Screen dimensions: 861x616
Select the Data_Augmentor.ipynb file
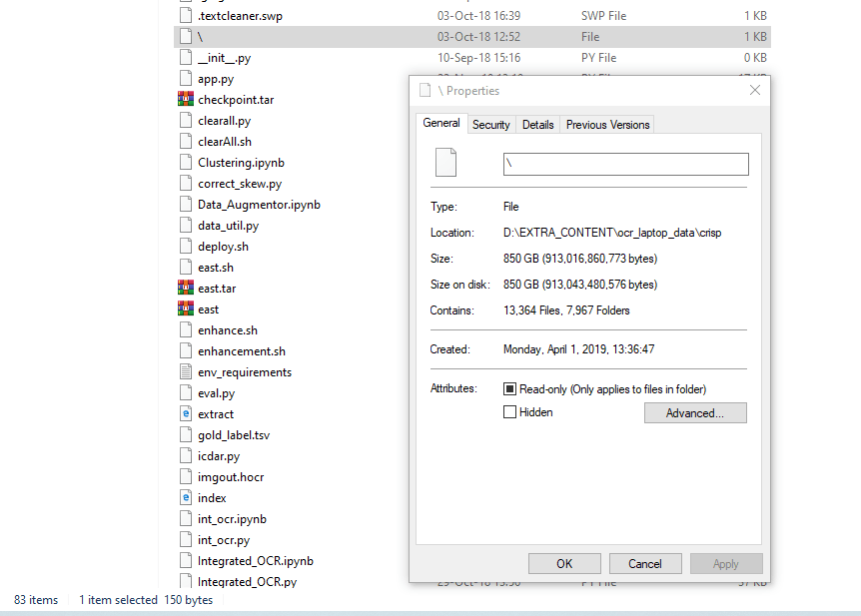pyautogui.click(x=259, y=205)
